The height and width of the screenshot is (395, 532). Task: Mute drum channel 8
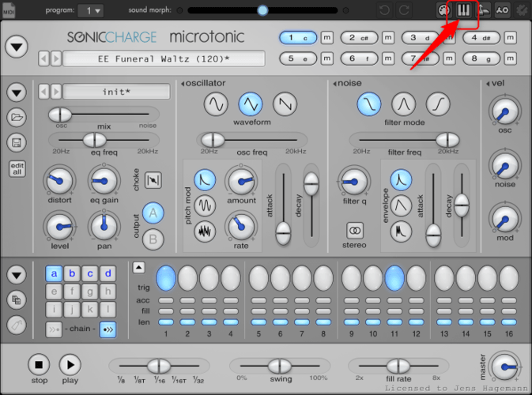point(511,58)
